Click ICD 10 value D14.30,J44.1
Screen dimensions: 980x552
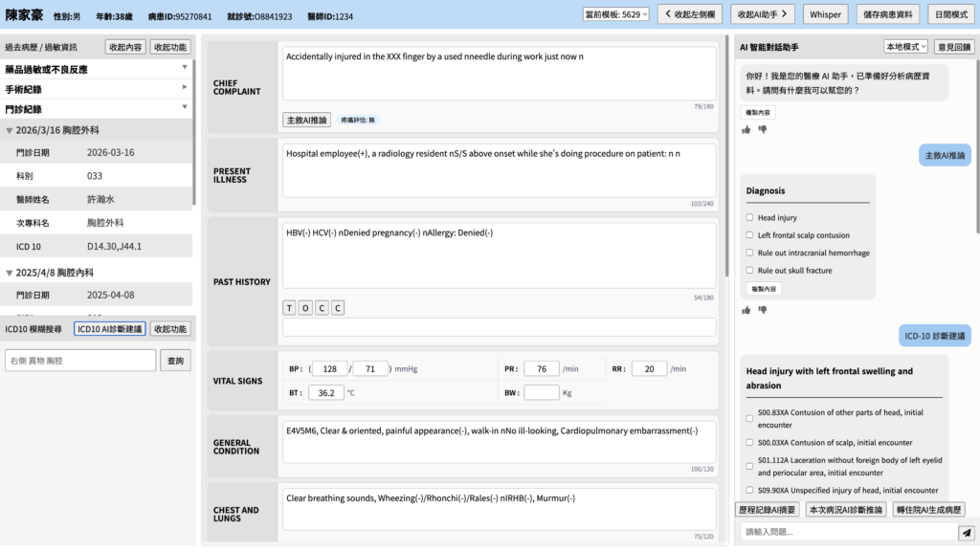coord(115,247)
